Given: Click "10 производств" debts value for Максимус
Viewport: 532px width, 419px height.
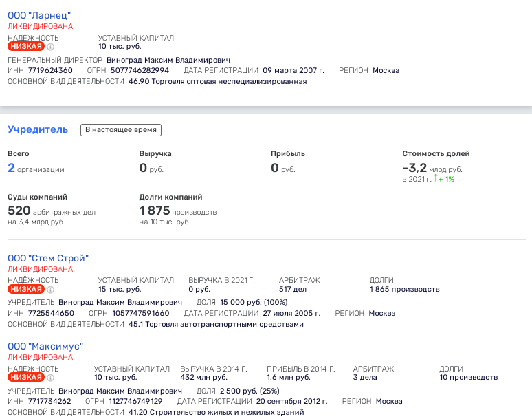Looking at the screenshot, I should pos(468,377).
